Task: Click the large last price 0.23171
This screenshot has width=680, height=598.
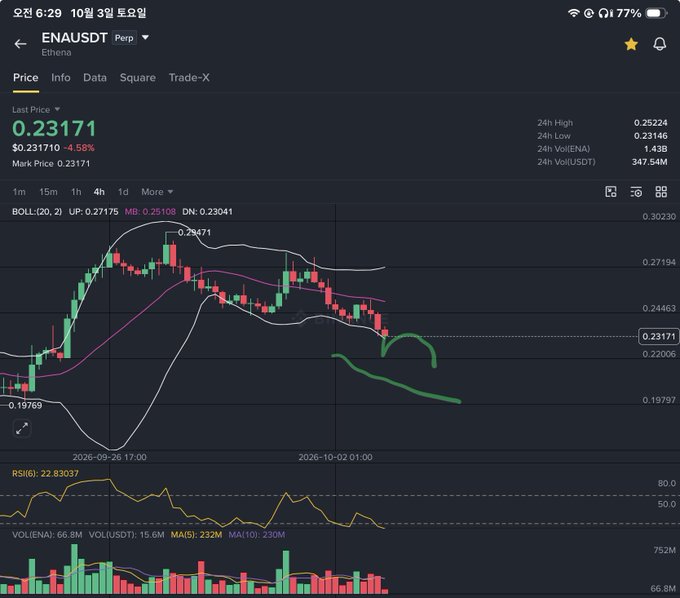Action: (54, 129)
